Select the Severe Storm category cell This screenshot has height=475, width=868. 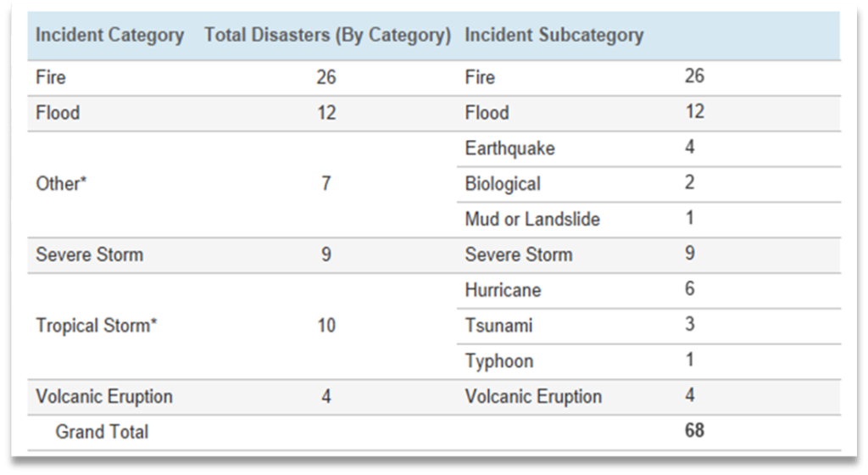(89, 254)
